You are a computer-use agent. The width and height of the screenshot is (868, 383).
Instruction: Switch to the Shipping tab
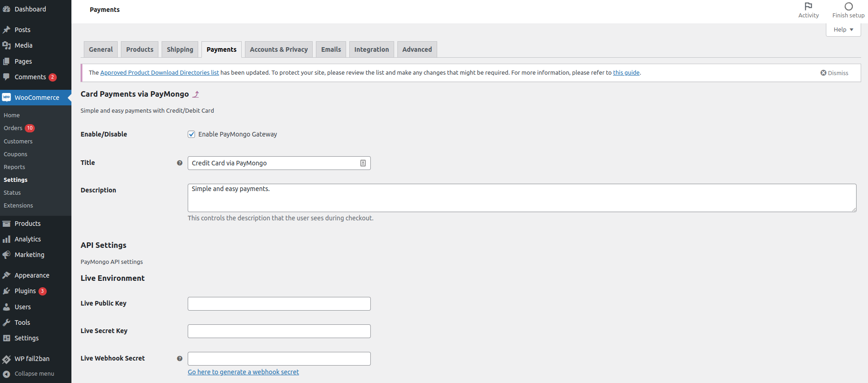(180, 49)
